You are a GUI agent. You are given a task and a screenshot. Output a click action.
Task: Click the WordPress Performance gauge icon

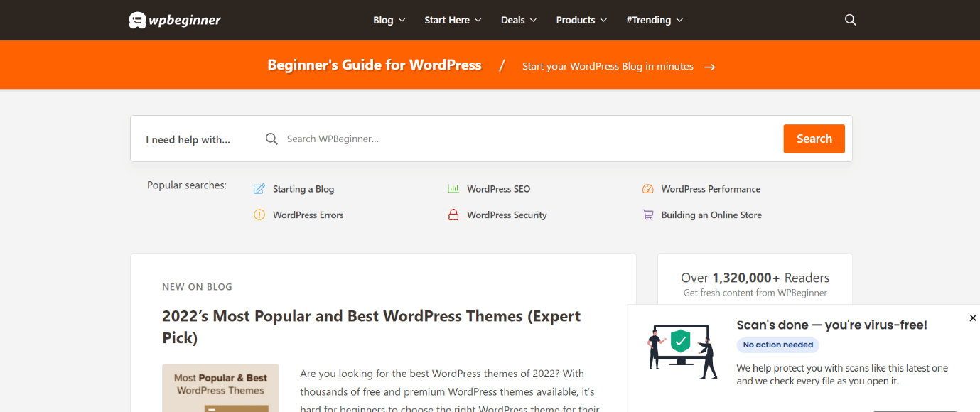tap(647, 189)
